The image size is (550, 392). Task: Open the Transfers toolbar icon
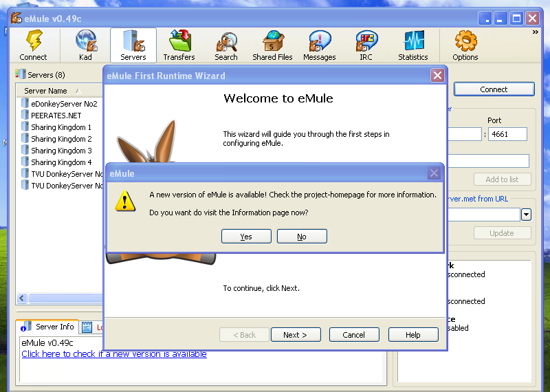[179, 41]
